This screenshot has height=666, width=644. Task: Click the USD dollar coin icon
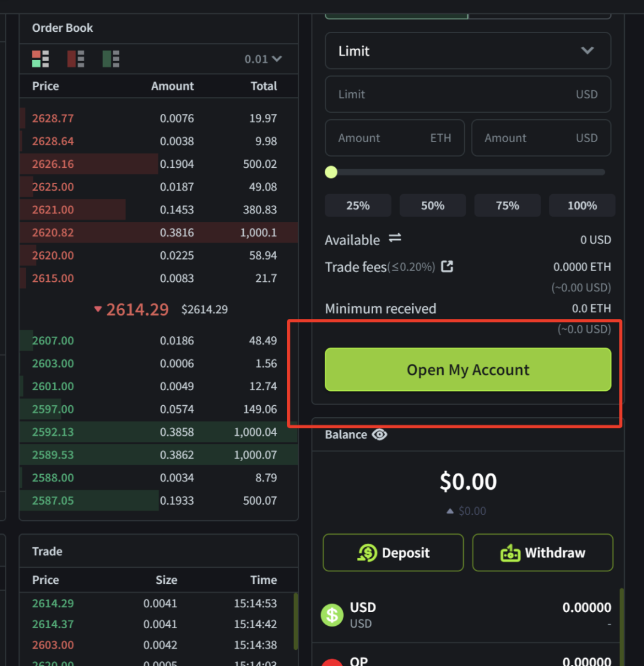[332, 614]
